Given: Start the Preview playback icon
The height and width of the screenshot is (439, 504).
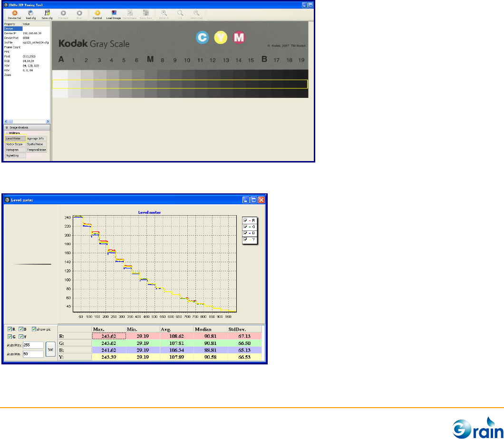Looking at the screenshot, I should click(63, 15).
